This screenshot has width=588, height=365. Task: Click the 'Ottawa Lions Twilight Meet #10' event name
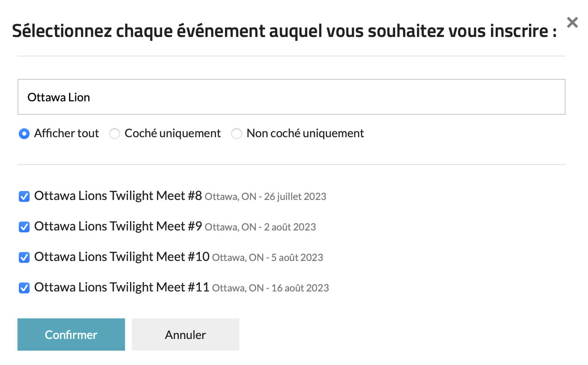click(121, 257)
